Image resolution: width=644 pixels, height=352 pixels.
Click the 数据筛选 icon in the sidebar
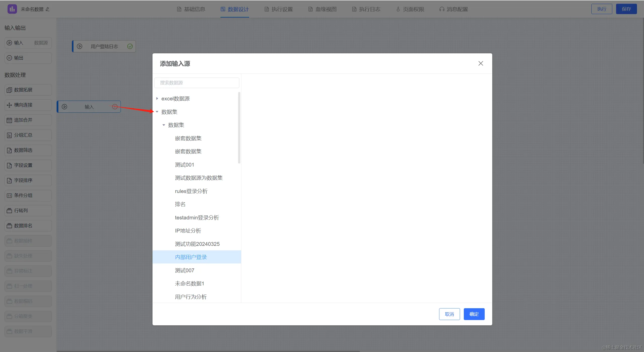pos(9,150)
